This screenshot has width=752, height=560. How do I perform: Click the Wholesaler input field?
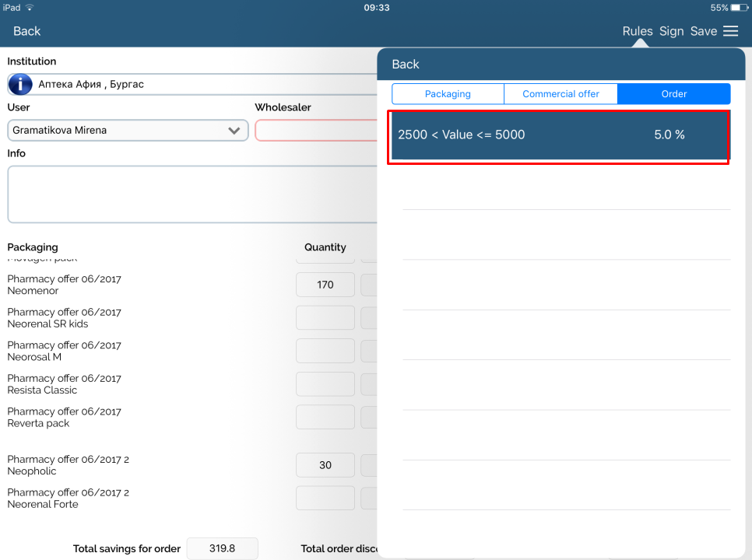pos(315,131)
